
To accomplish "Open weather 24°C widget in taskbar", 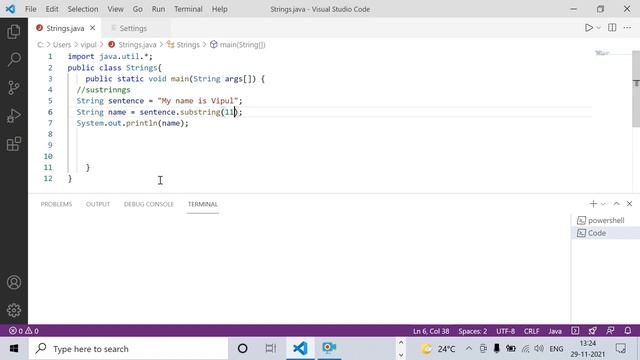I will pyautogui.click(x=439, y=349).
